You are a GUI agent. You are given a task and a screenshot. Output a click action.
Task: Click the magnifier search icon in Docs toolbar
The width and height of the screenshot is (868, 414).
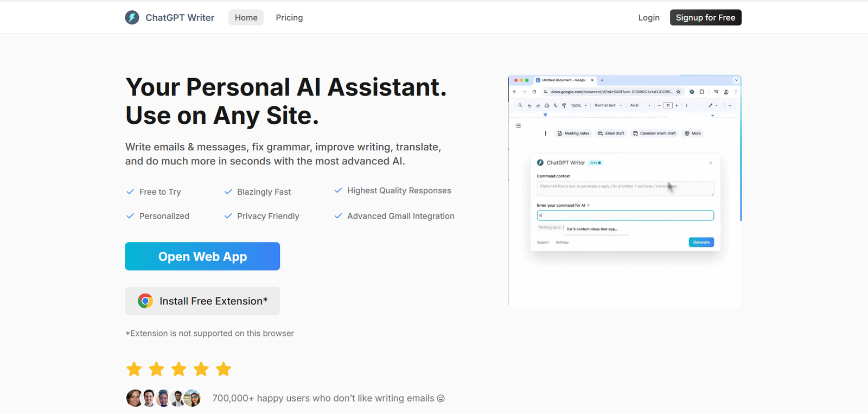(x=520, y=106)
